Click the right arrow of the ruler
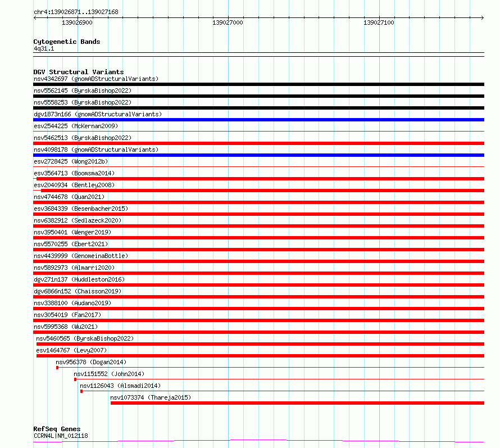The image size is (500, 448). coord(483,17)
